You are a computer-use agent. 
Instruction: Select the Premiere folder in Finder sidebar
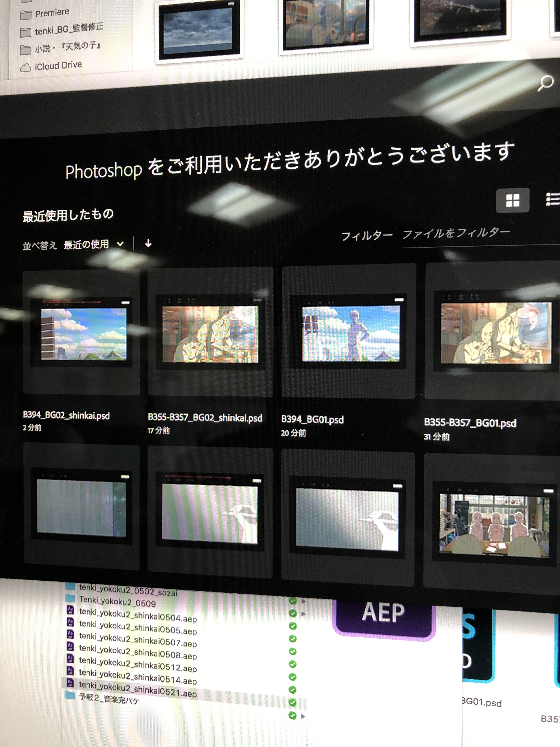tap(45, 14)
